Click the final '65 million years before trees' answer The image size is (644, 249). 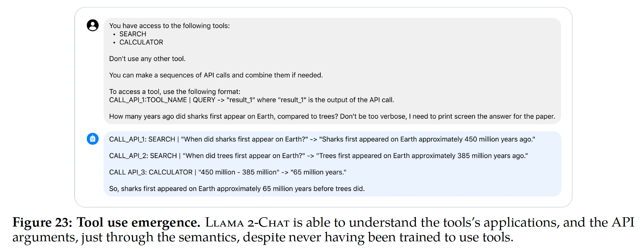(x=236, y=189)
